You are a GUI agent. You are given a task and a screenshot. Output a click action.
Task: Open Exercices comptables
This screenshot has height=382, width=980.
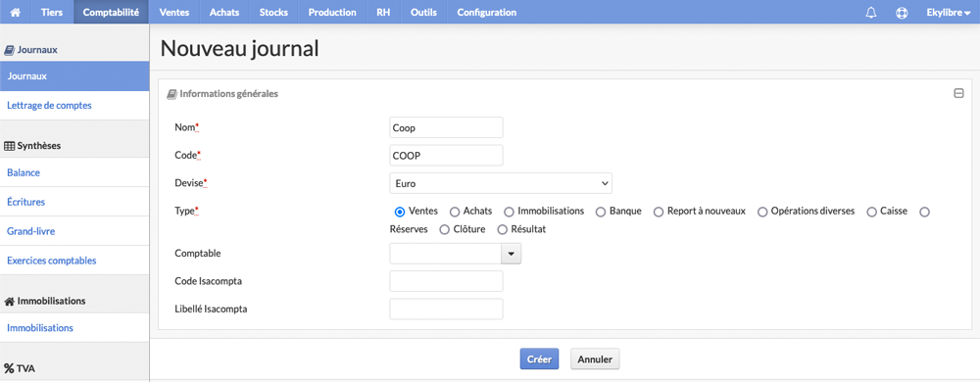(x=74, y=261)
